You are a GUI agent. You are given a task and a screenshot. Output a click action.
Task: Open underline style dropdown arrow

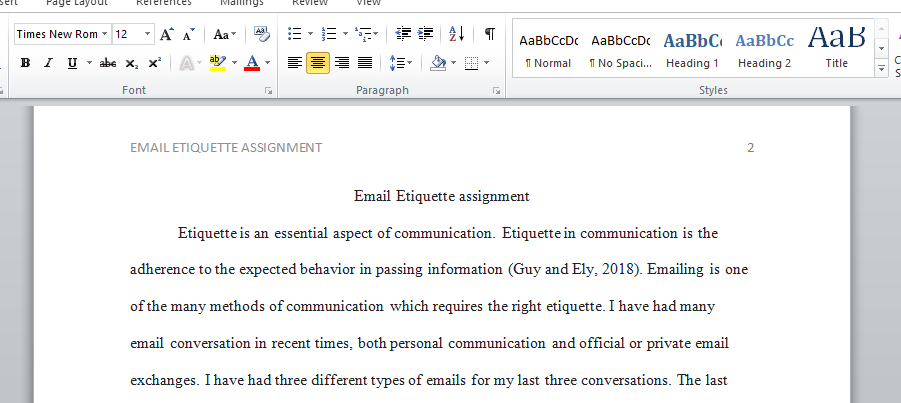[x=89, y=63]
